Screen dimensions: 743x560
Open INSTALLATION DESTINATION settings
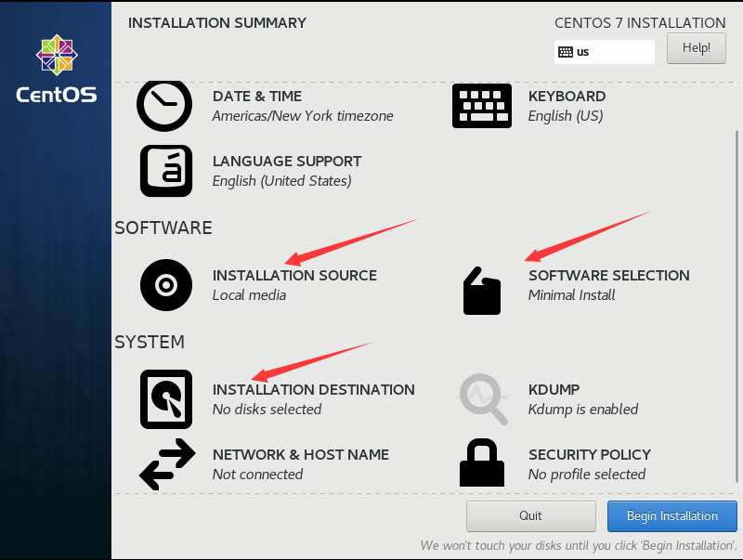click(x=314, y=389)
